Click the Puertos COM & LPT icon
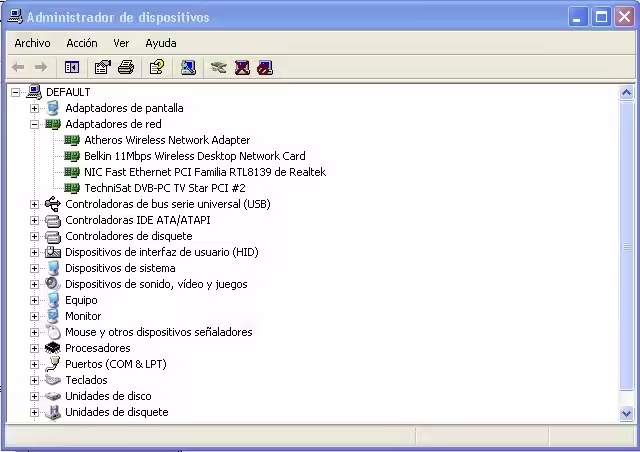The image size is (640, 452). coord(53,364)
